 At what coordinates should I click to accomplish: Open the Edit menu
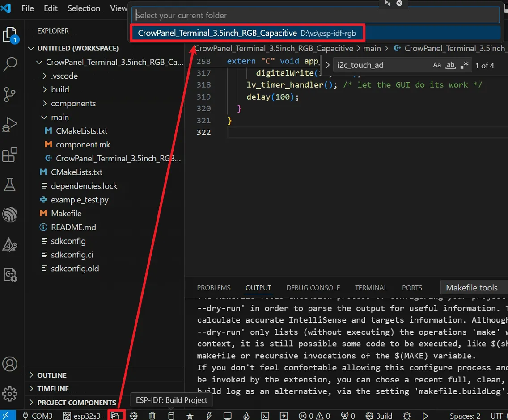[51, 8]
